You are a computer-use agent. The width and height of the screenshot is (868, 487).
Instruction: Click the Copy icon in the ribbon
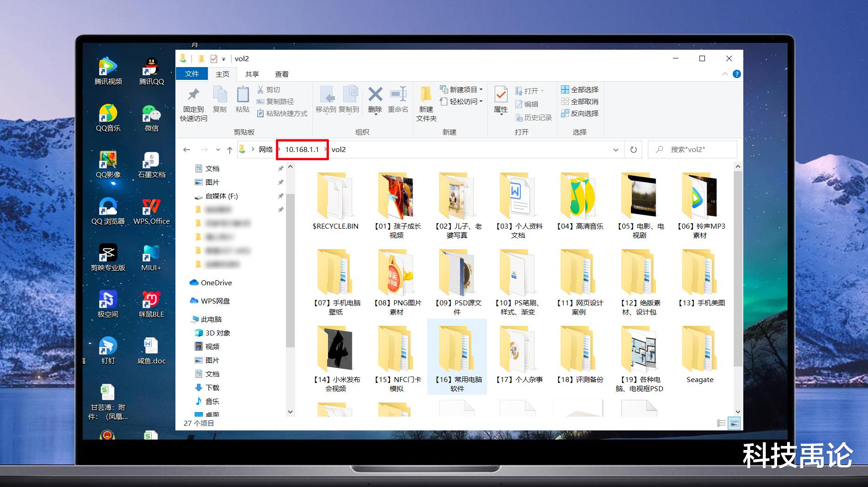[220, 94]
